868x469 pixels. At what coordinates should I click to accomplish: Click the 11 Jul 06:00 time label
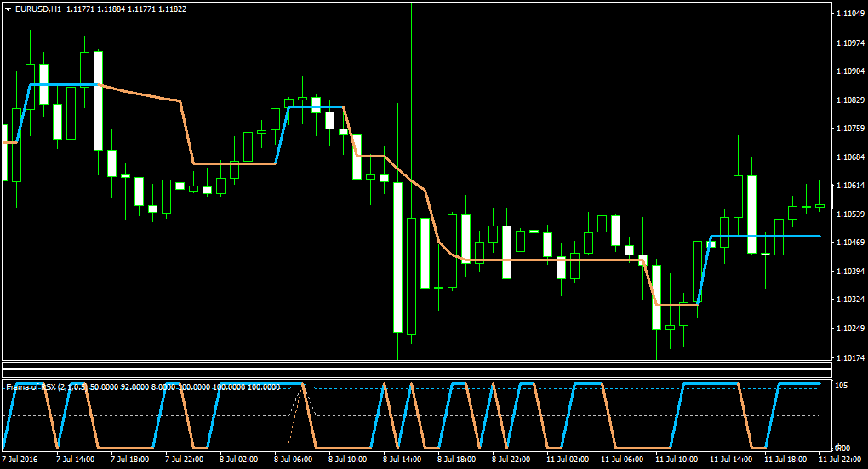pos(622,460)
